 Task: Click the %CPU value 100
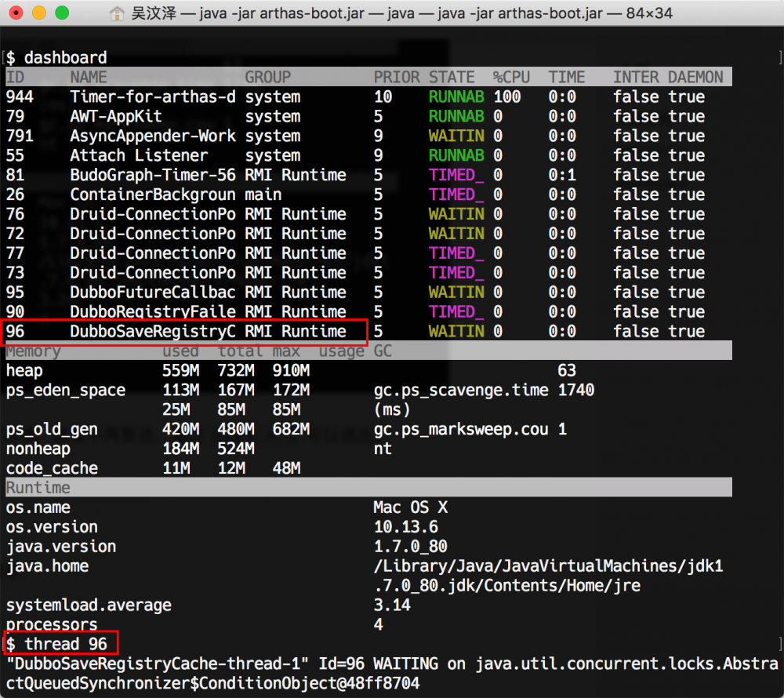coord(507,96)
